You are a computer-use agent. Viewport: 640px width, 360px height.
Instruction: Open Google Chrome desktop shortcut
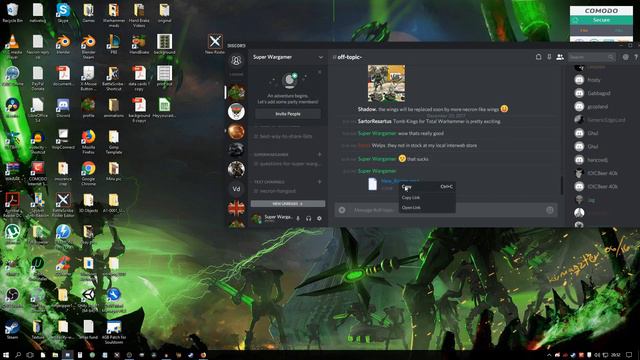(88, 173)
